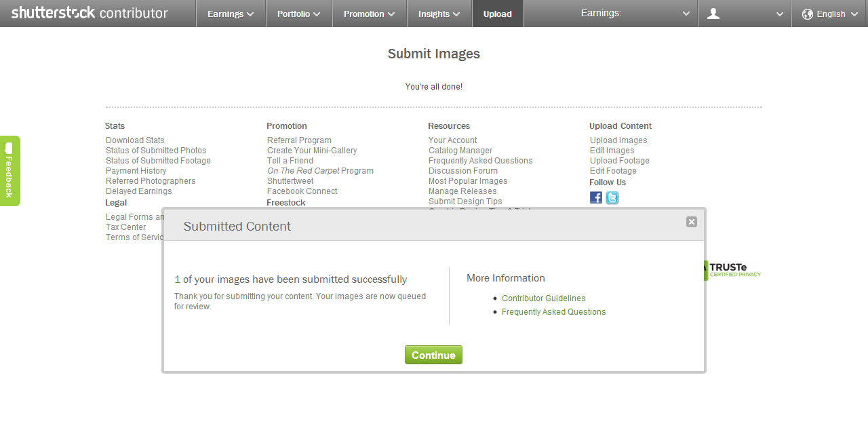Open Edit Images link

612,151
